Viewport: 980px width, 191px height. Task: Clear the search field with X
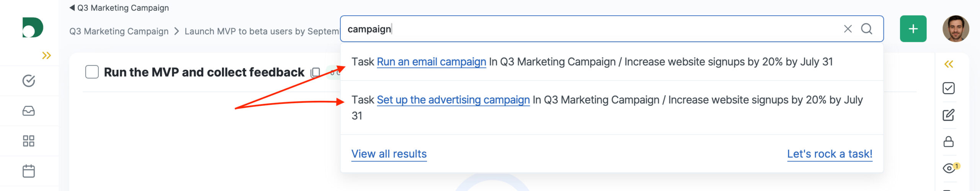848,29
